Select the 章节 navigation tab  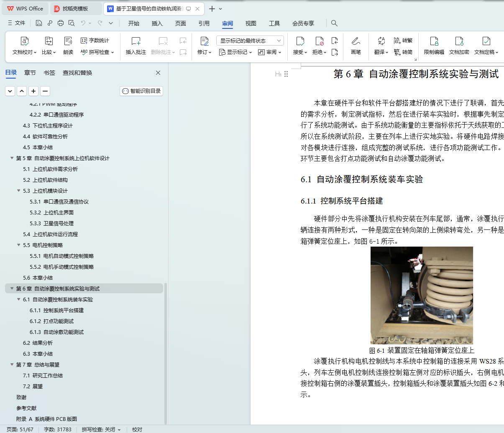pyautogui.click(x=30, y=73)
